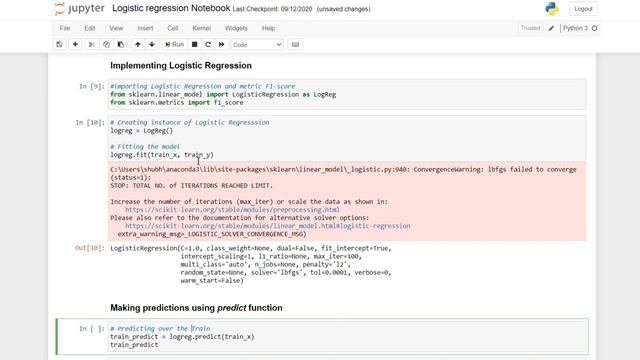The height and width of the screenshot is (360, 640).
Task: Click the Trusted notebook button
Action: (x=530, y=28)
